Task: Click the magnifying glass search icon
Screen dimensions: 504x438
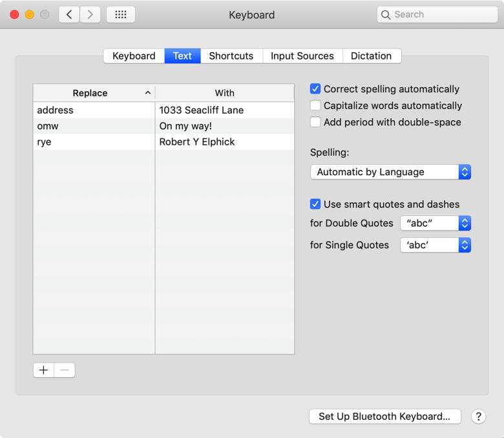Action: (x=386, y=14)
